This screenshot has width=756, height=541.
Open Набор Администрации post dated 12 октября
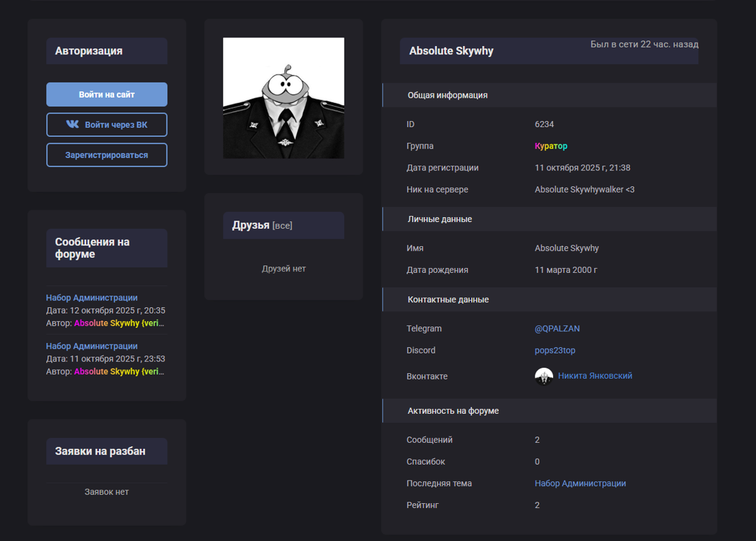point(91,298)
